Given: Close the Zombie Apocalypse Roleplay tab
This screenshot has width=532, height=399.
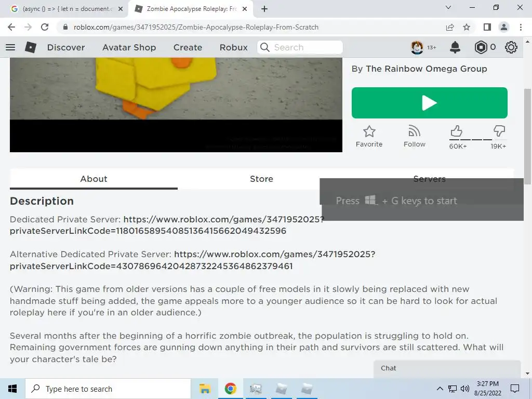Looking at the screenshot, I should [245, 9].
